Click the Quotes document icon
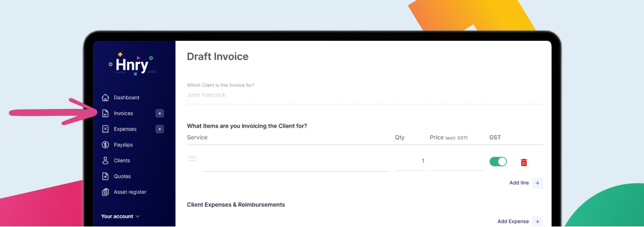The image size is (644, 227). pos(105,176)
